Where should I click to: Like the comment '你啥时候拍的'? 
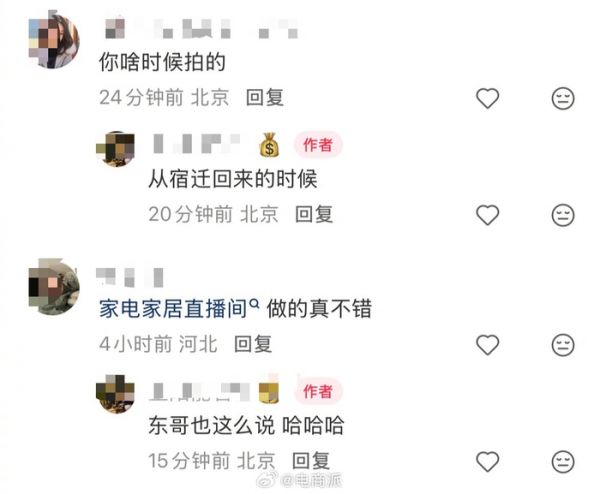[488, 98]
